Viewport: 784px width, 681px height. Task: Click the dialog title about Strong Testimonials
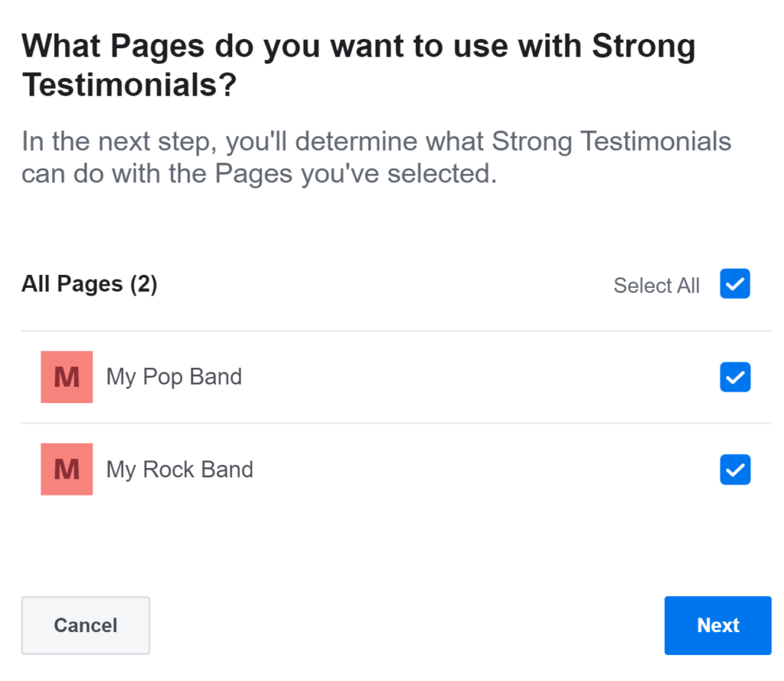pos(358,65)
